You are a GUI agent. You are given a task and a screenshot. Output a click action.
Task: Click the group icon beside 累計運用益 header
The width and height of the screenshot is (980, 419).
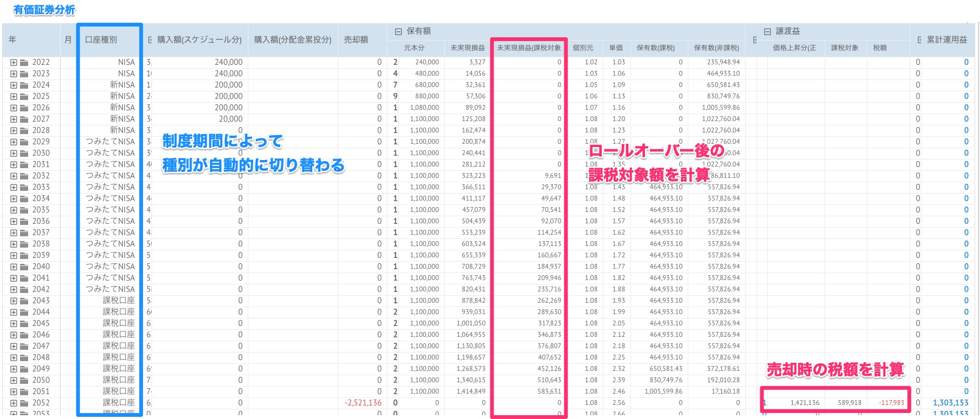click(x=919, y=40)
